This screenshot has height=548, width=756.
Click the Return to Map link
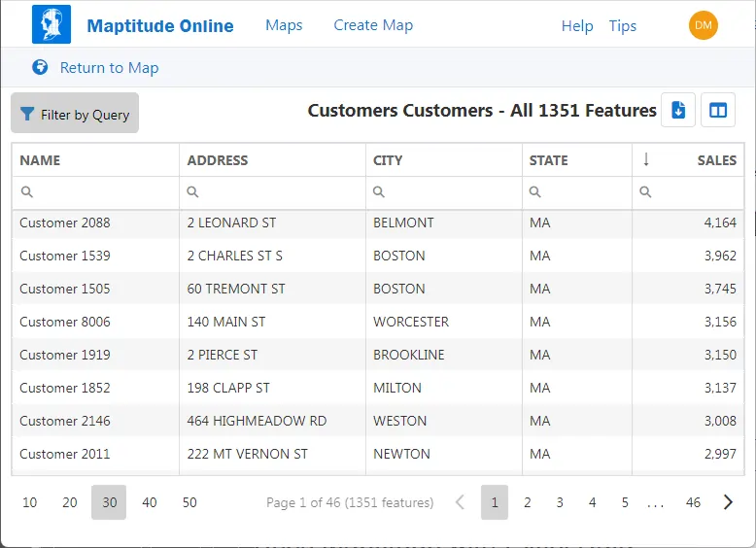[109, 68]
